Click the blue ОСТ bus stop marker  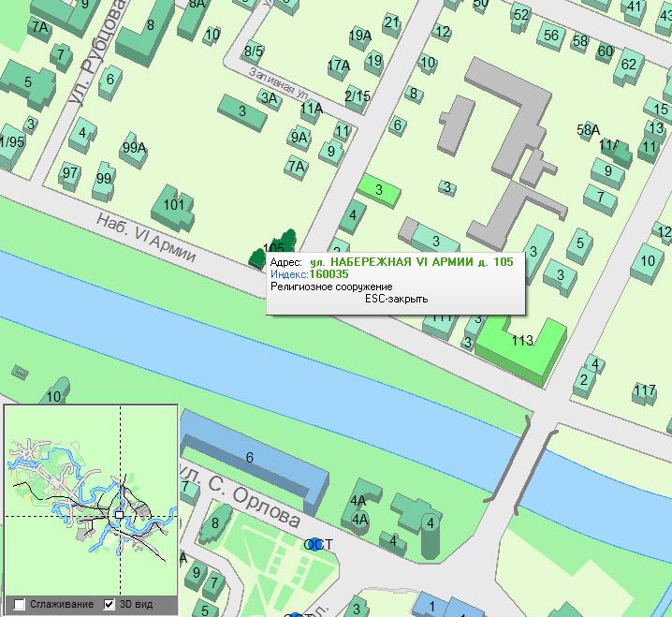coord(314,544)
